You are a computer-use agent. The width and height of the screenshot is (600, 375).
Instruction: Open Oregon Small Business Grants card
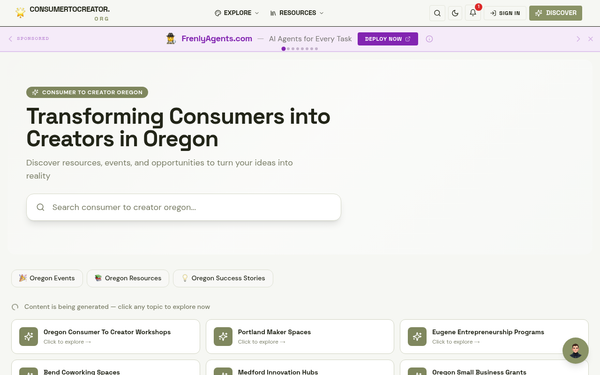494,368
